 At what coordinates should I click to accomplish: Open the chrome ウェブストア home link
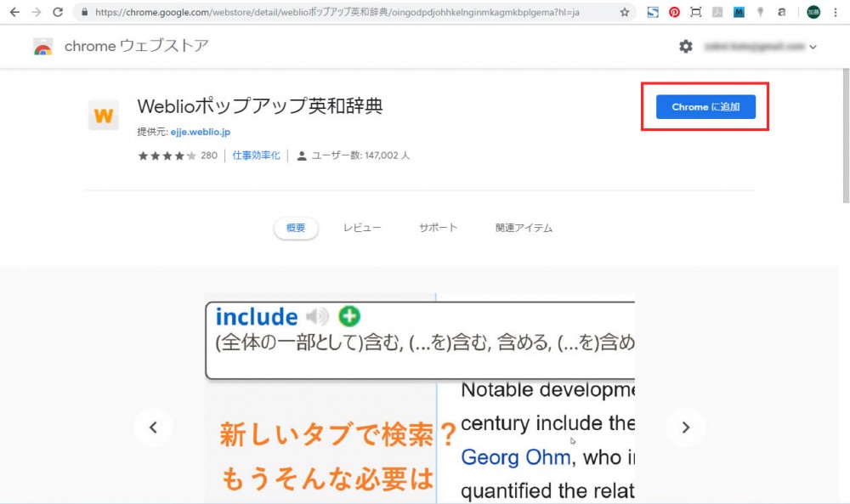137,46
